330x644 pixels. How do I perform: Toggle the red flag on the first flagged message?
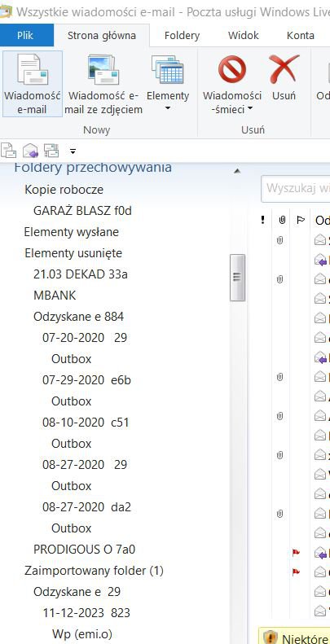pos(296,553)
